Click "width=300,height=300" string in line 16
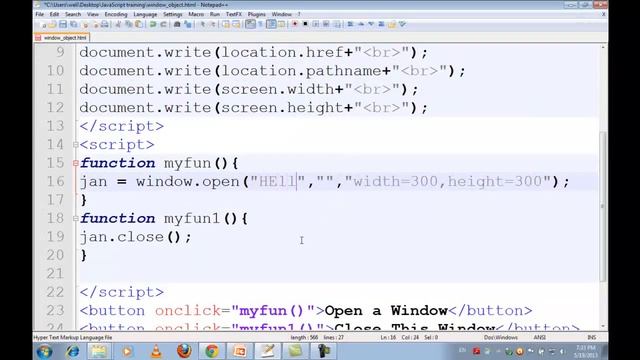Screen dimensions: 640x360 coord(448,182)
